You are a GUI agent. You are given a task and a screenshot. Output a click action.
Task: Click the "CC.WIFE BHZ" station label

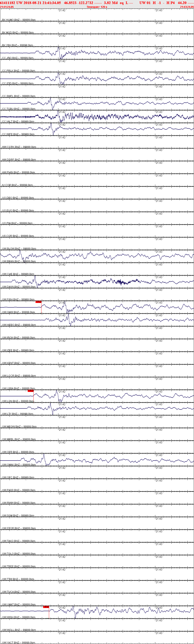point(10,134)
